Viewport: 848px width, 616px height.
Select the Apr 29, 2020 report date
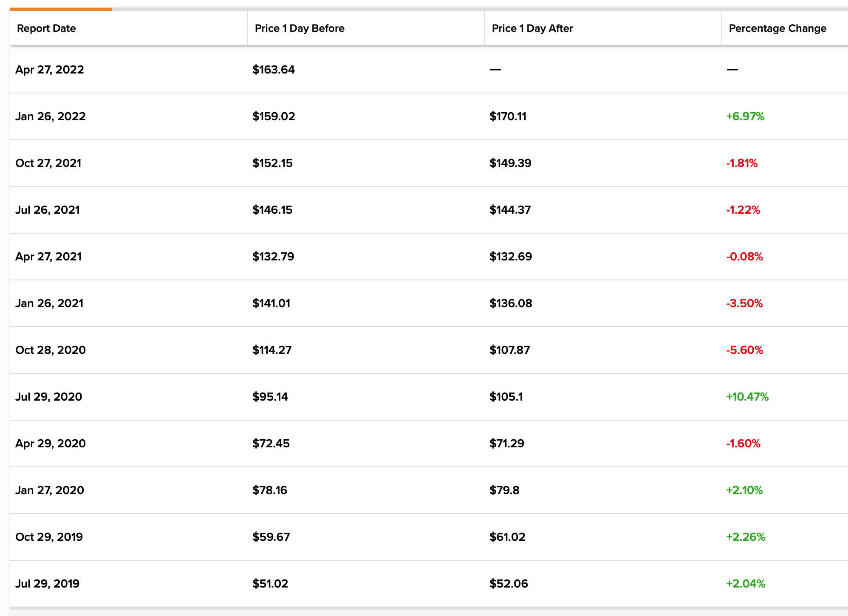(x=51, y=444)
